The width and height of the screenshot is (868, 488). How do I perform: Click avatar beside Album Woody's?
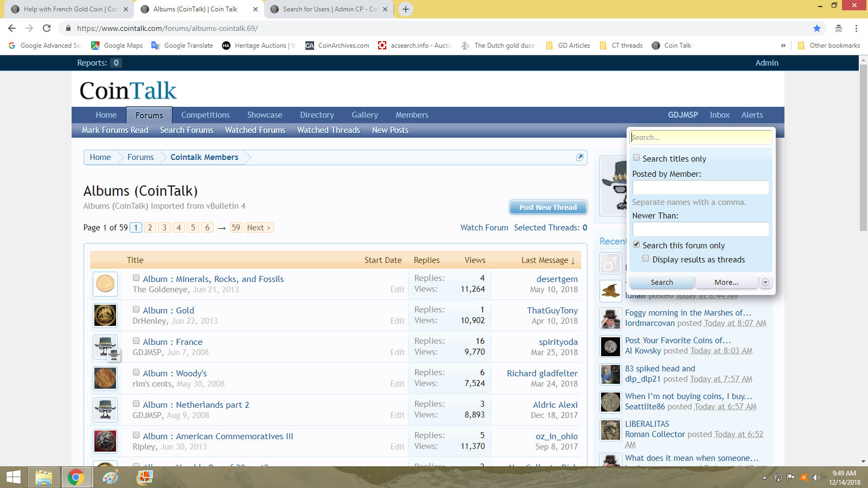click(105, 378)
